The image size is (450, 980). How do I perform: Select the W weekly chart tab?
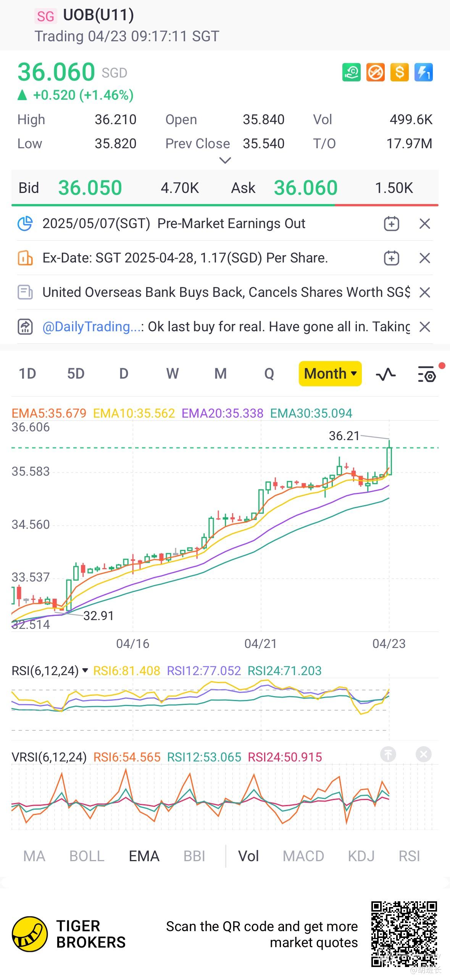(172, 374)
